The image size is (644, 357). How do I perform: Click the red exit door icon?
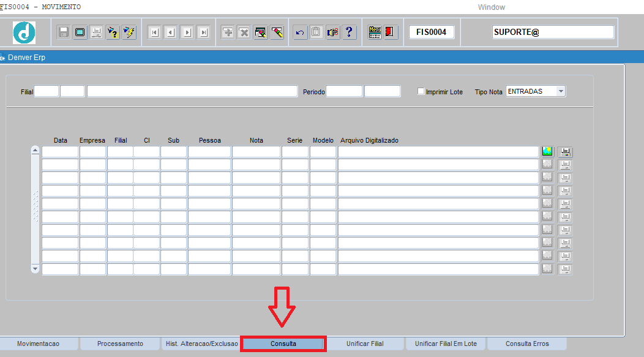[389, 32]
